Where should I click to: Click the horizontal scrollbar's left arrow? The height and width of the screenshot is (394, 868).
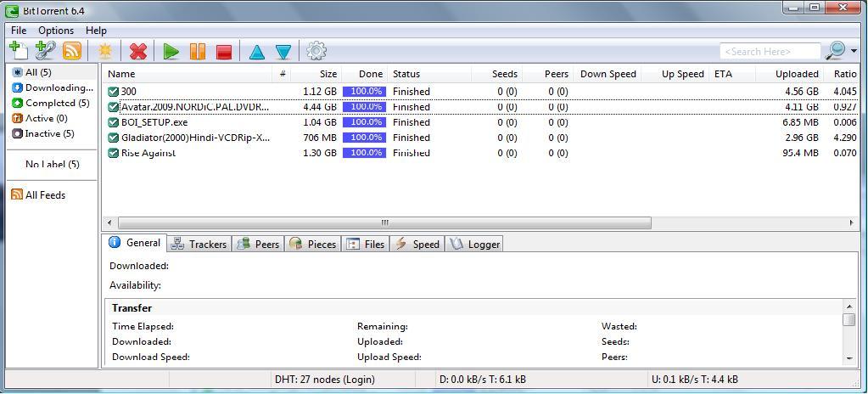point(109,222)
